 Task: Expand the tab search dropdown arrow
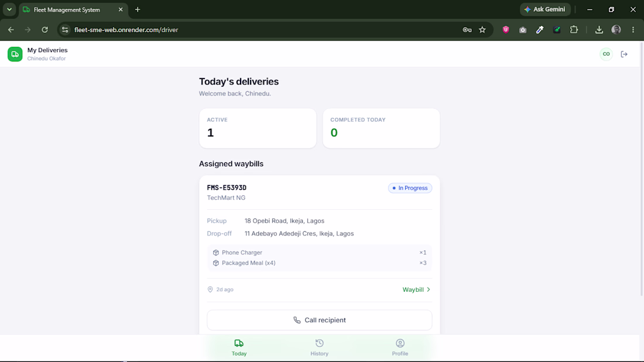(x=9, y=9)
